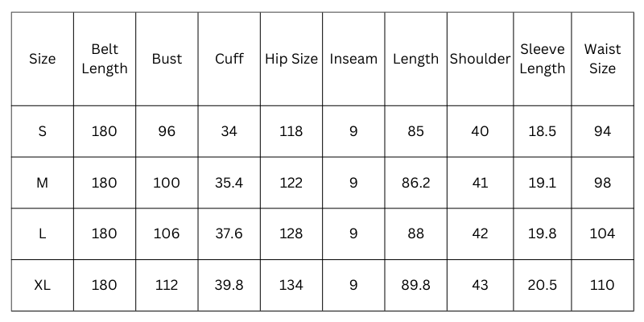Screen dimensions: 644x322
Task: Click the M size row label
Action: point(43,183)
